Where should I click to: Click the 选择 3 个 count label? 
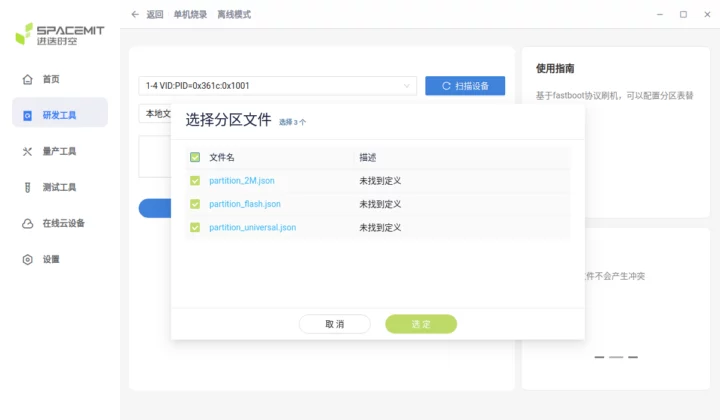(292, 122)
